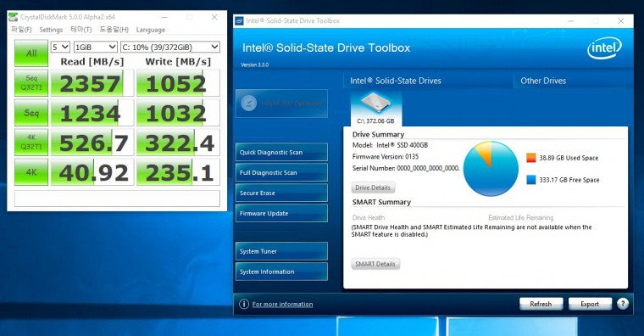Click the disk usage pie chart

click(x=491, y=169)
